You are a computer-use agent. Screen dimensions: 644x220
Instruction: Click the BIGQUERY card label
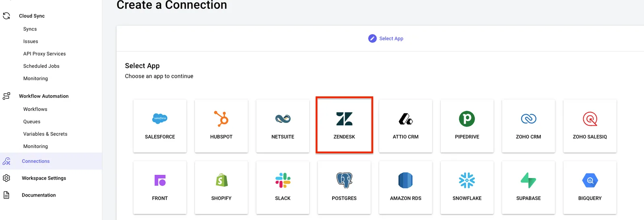pyautogui.click(x=590, y=198)
